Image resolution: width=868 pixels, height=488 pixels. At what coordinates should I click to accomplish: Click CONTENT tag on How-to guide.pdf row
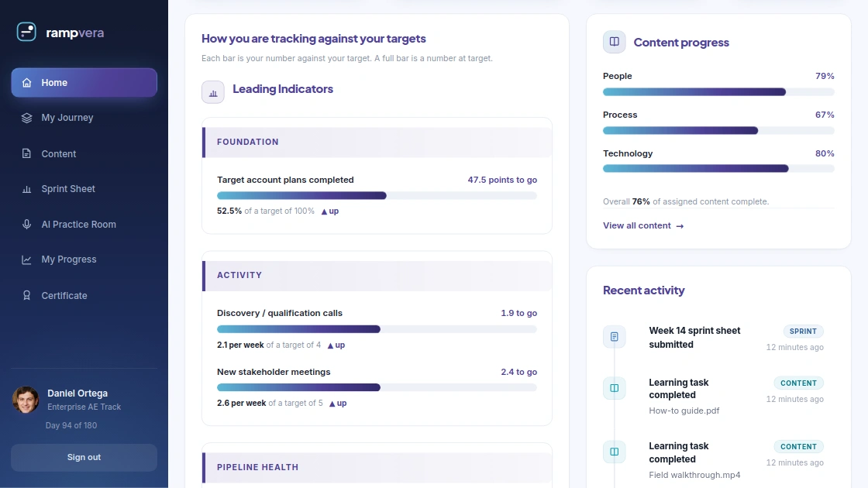[x=799, y=383]
